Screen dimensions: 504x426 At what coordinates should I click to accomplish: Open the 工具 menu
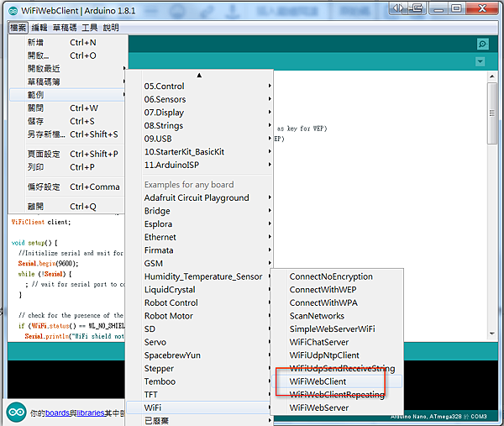coord(89,28)
